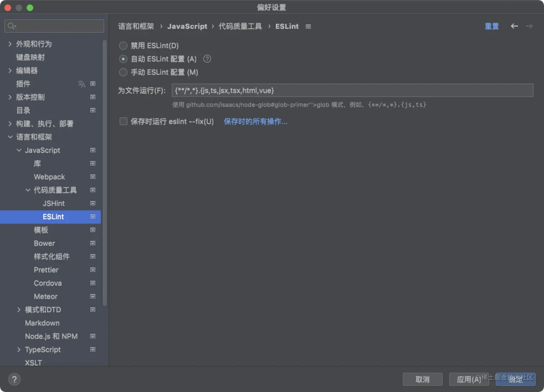Image resolution: width=544 pixels, height=392 pixels.
Task: Open 保存时的所有操作... link
Action: [x=255, y=122]
